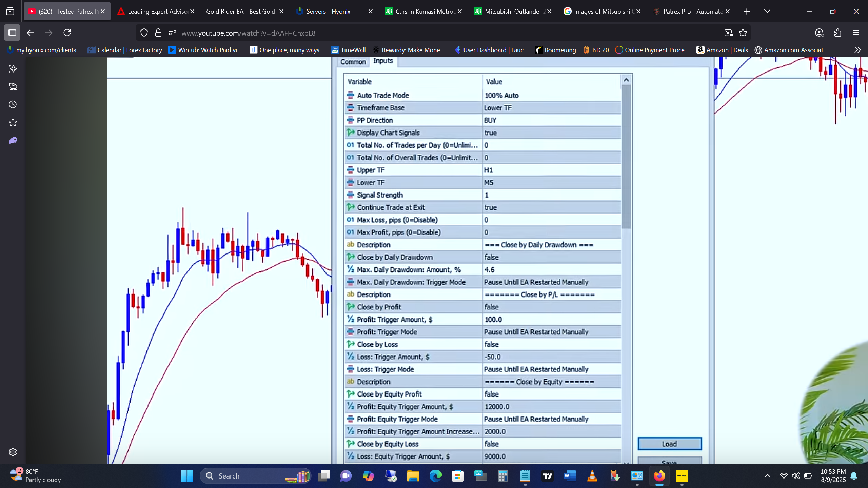Open the AI chatbot sidebar icon
This screenshot has width=868, height=488.
coord(13,69)
